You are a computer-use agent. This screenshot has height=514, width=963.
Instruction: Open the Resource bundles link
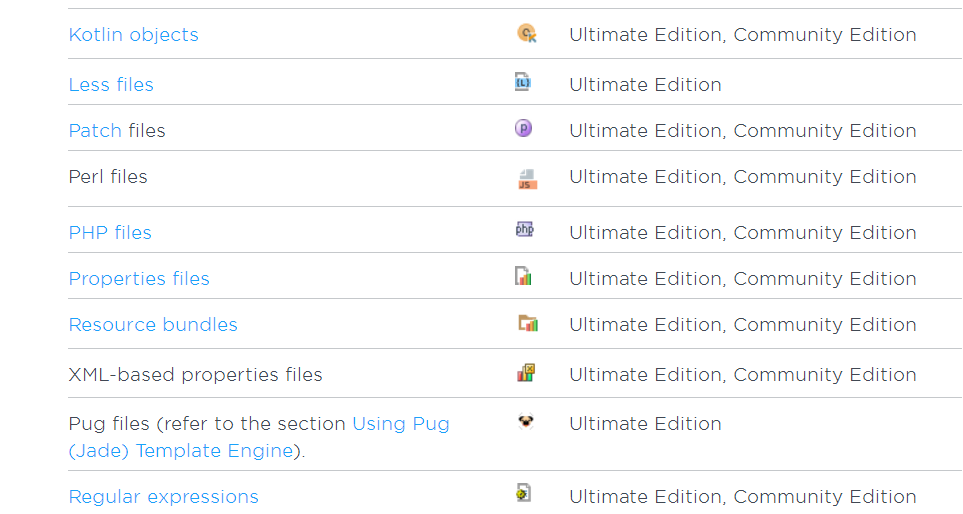tap(153, 325)
